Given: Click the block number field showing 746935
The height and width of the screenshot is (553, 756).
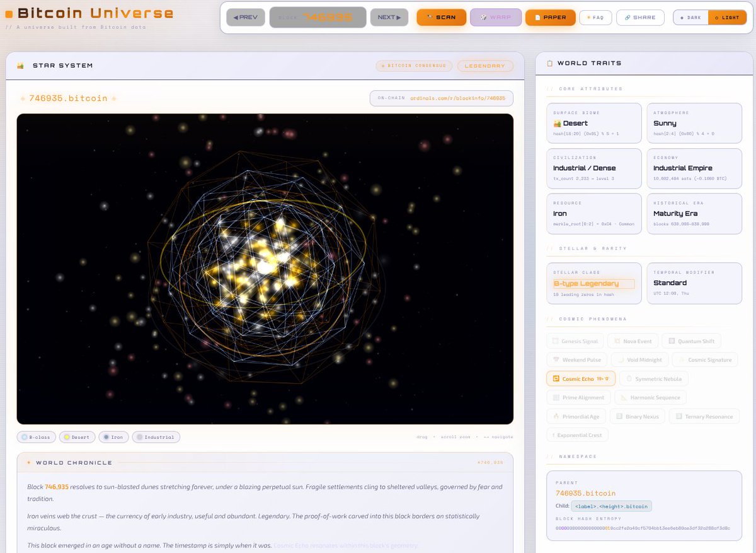Looking at the screenshot, I should point(318,18).
